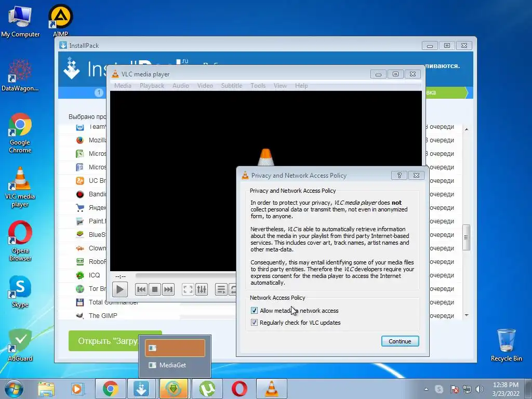
Task: Select highlighted orange taskbar preview item
Action: [175, 348]
